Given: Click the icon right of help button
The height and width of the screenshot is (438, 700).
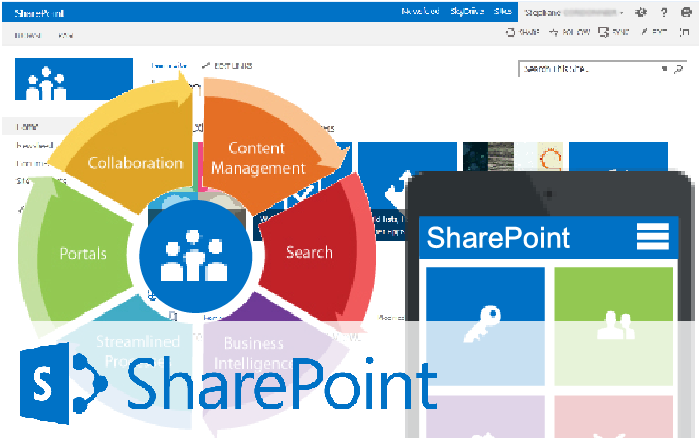Looking at the screenshot, I should [x=686, y=13].
